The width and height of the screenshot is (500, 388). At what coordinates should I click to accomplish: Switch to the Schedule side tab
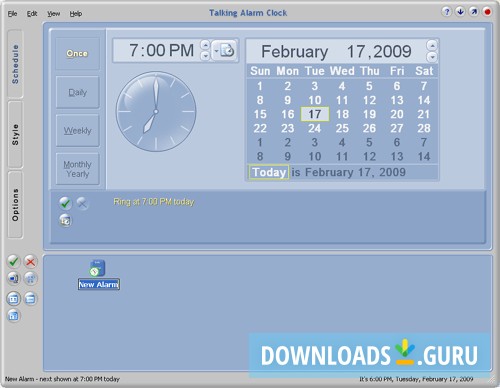pyautogui.click(x=15, y=64)
